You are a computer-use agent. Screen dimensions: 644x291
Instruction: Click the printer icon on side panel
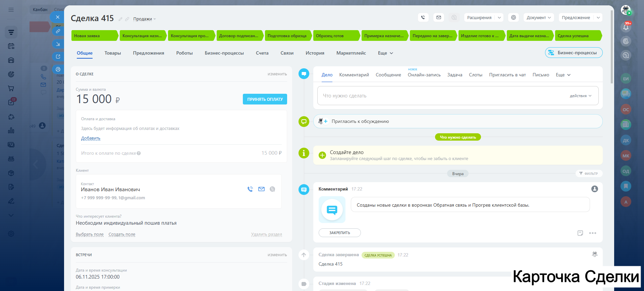click(x=58, y=69)
